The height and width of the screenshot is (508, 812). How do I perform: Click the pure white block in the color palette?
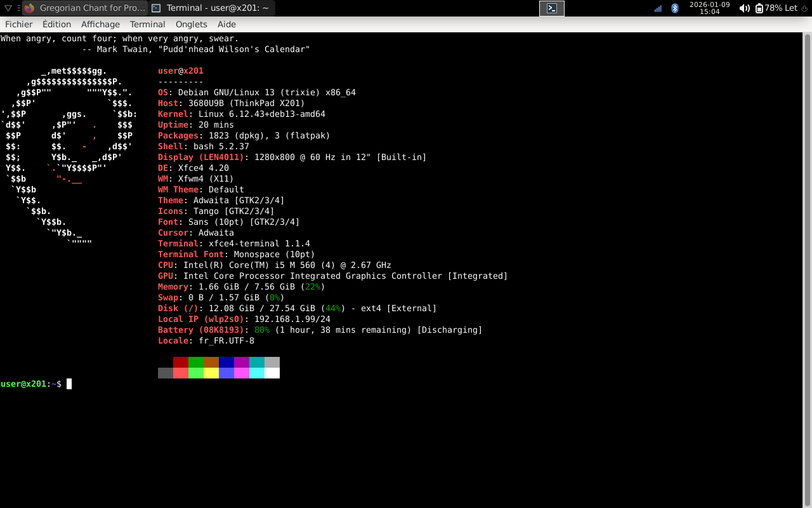click(x=272, y=373)
